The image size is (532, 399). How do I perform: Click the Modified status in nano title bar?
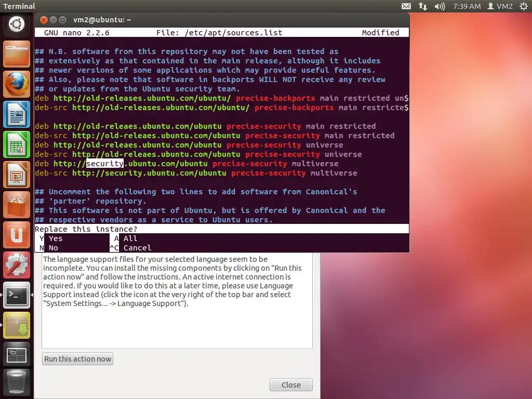click(x=380, y=33)
